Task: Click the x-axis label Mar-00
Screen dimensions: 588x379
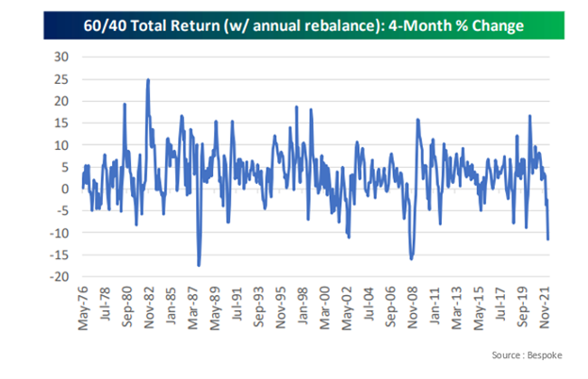Action: (325, 308)
